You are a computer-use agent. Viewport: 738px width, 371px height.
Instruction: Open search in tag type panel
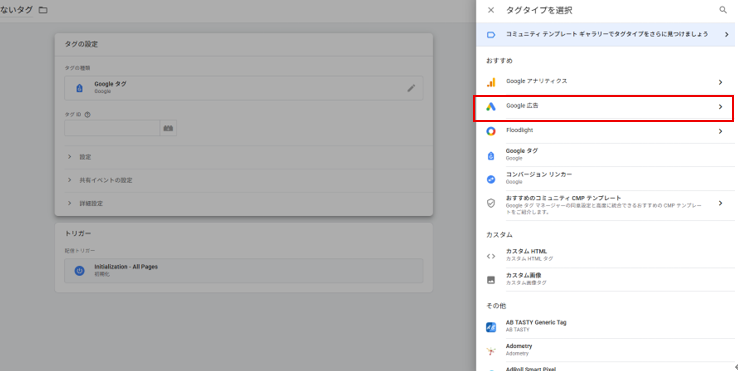(723, 10)
